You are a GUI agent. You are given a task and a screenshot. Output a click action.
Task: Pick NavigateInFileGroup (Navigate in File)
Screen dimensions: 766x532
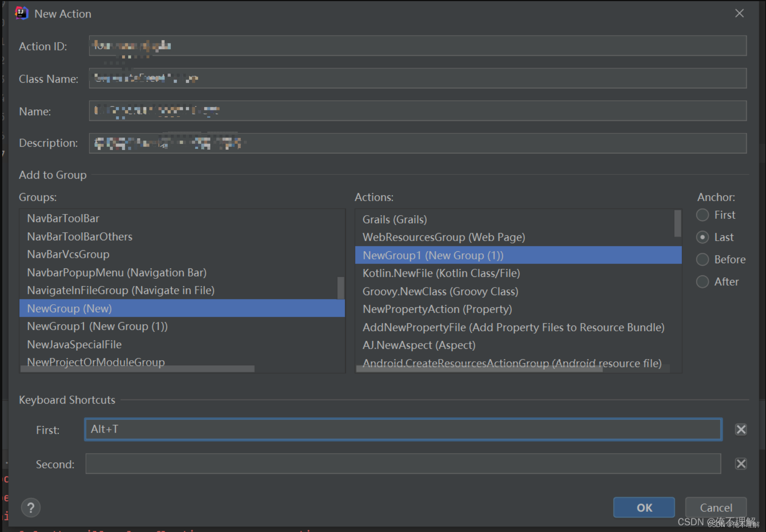click(179, 291)
